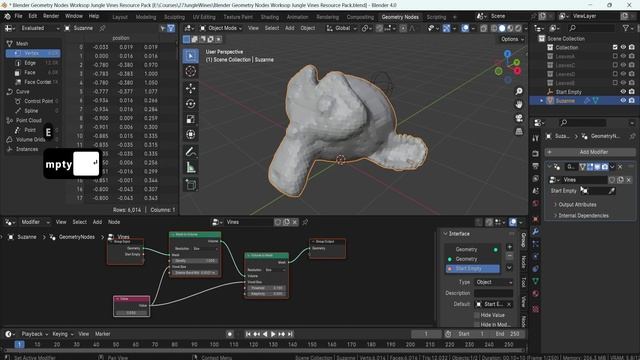Select Vertex domain in spreadsheet
Image resolution: width=640 pixels, height=360 pixels.
click(x=33, y=53)
